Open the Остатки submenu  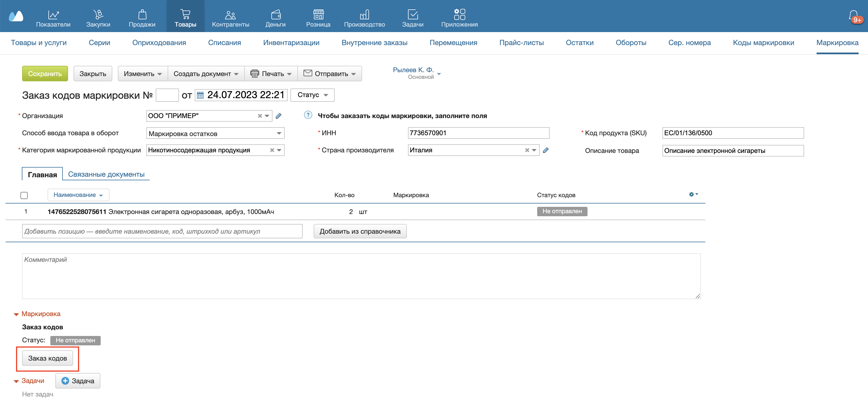pos(579,43)
